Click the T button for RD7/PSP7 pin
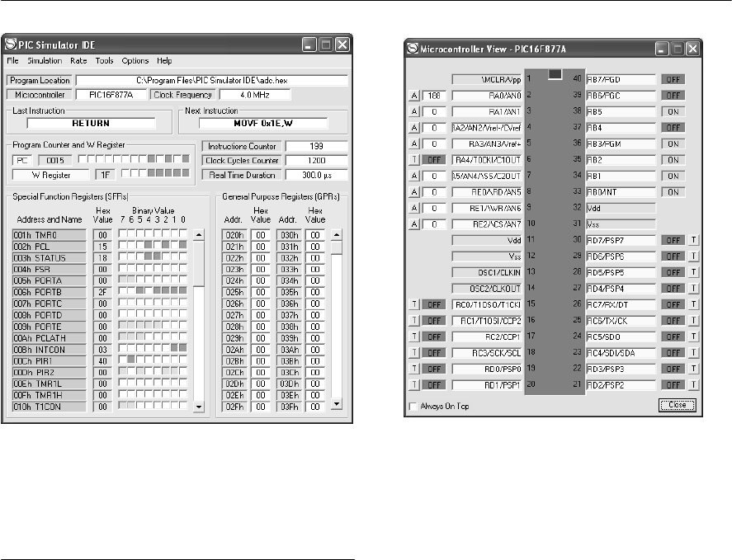 (694, 240)
